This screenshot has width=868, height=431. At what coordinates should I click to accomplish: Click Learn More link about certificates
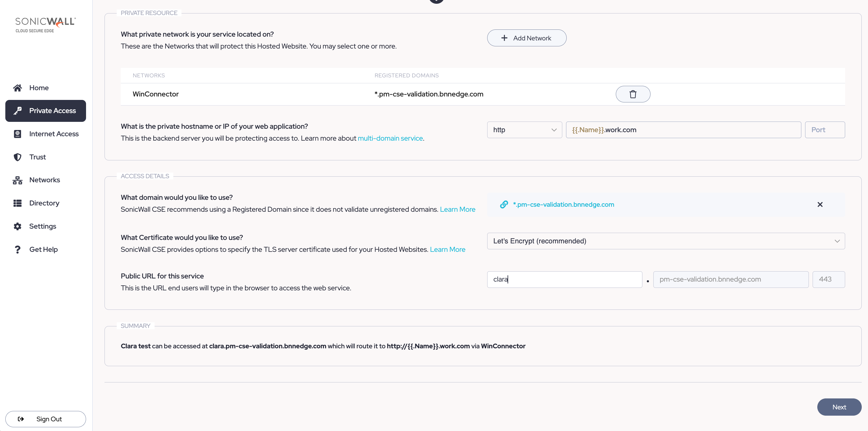point(447,250)
